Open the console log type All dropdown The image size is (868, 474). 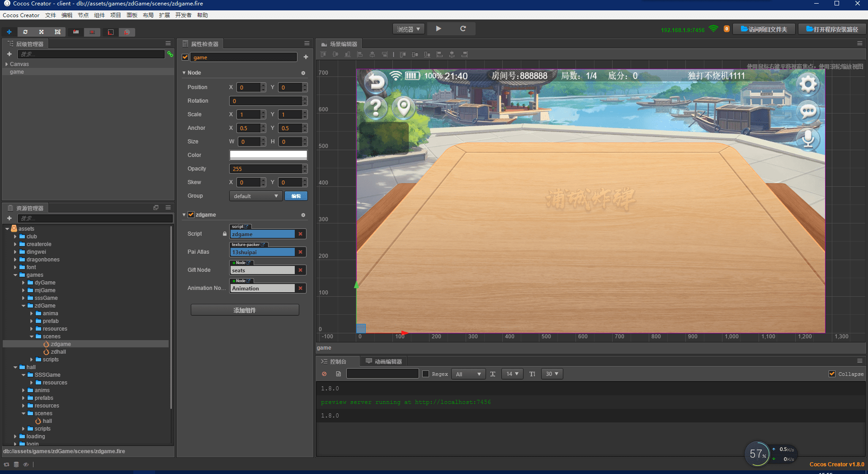[468, 374]
